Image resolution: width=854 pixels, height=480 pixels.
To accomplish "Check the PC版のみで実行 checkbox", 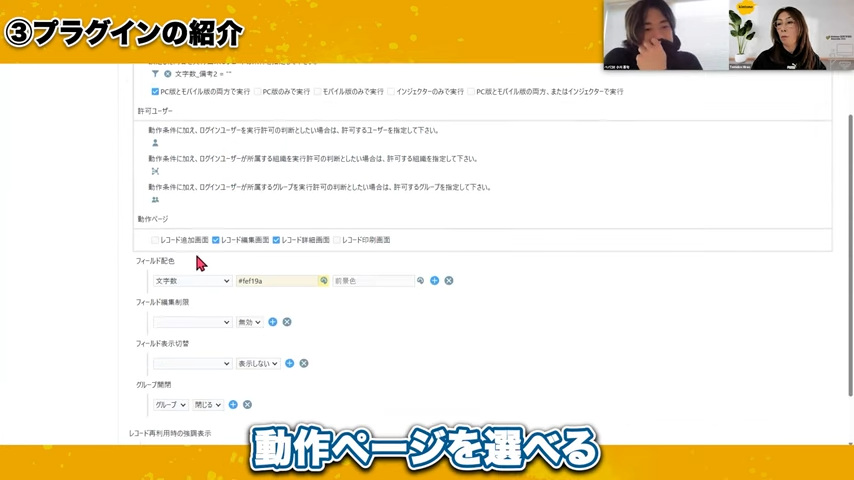I will pos(258,92).
